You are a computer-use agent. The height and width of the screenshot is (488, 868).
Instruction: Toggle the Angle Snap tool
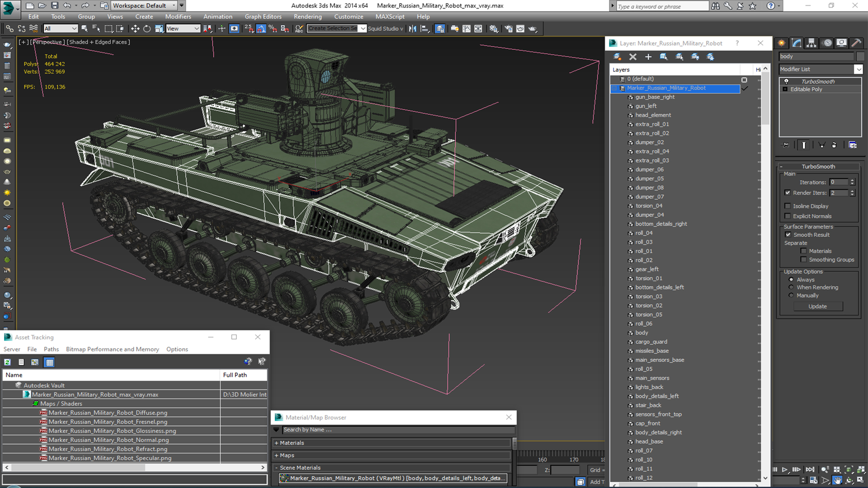point(261,28)
